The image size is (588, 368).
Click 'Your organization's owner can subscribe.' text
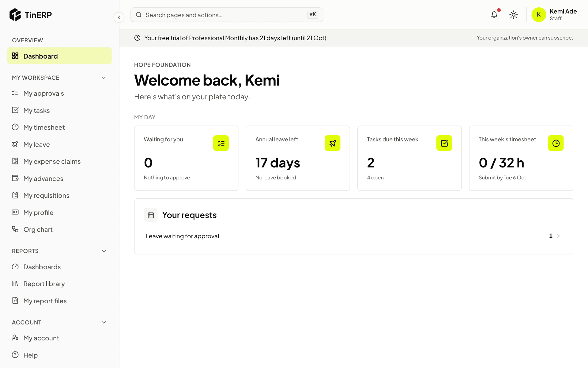[525, 38]
